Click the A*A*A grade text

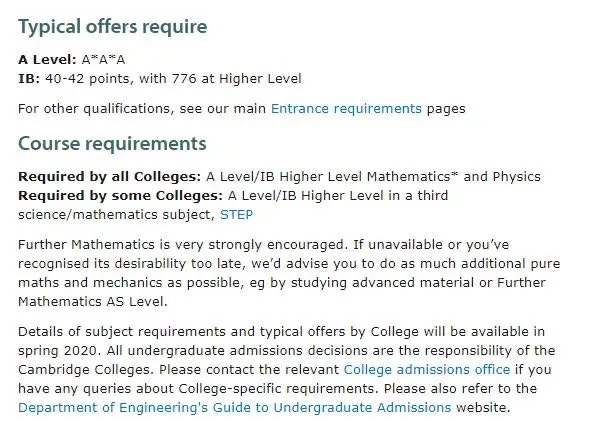tap(103, 60)
